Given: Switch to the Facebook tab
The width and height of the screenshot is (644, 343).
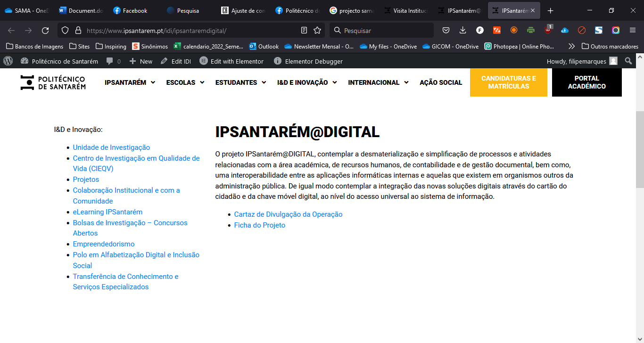Looking at the screenshot, I should coord(135,10).
